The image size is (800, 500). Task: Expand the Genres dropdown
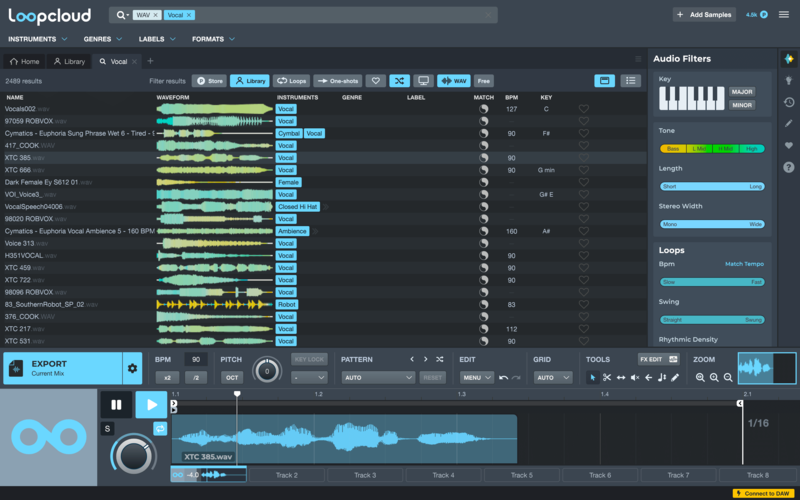pyautogui.click(x=103, y=39)
